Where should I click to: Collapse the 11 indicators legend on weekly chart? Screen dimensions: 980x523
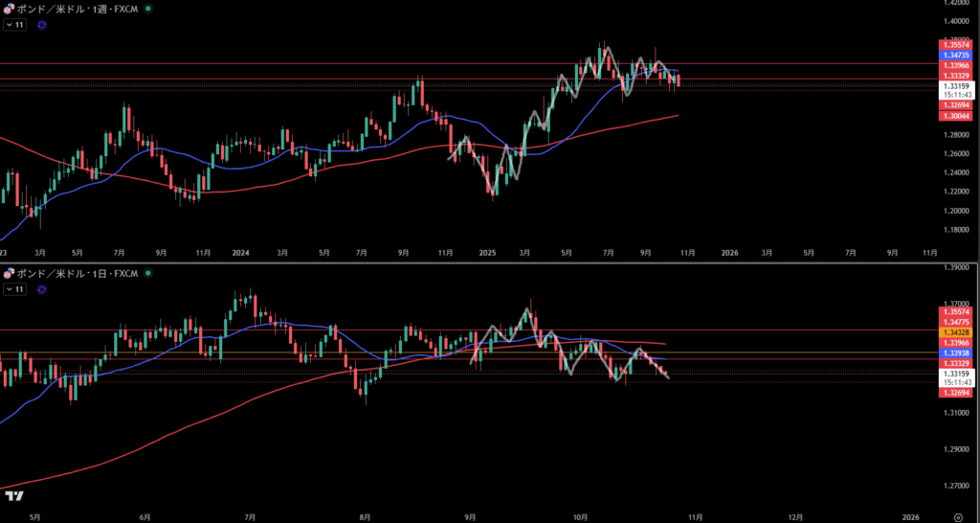[x=15, y=25]
